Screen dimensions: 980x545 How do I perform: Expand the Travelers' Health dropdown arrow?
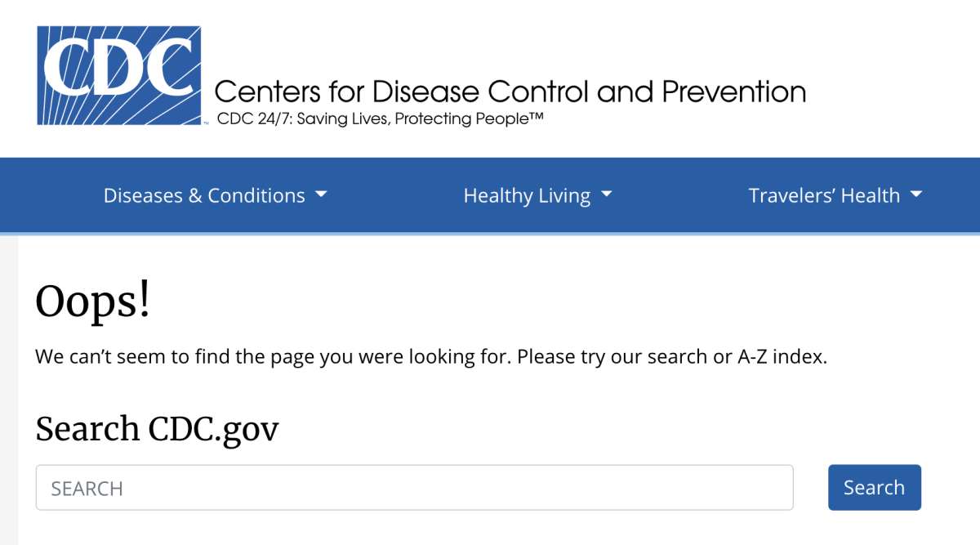coord(915,194)
